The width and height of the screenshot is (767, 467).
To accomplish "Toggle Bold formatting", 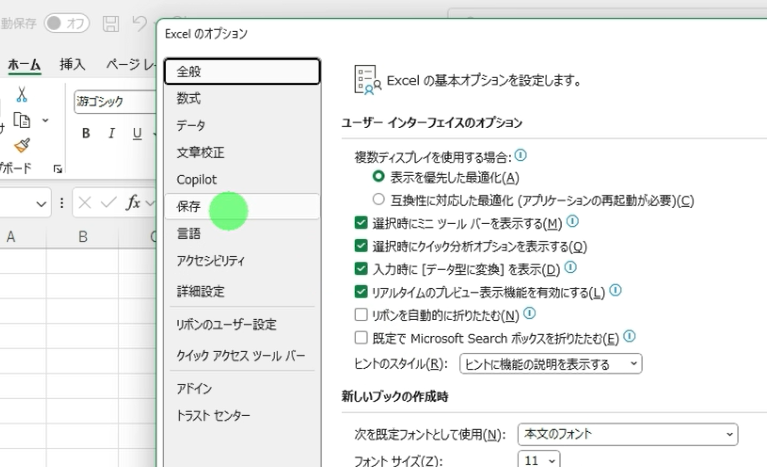I will coord(86,133).
